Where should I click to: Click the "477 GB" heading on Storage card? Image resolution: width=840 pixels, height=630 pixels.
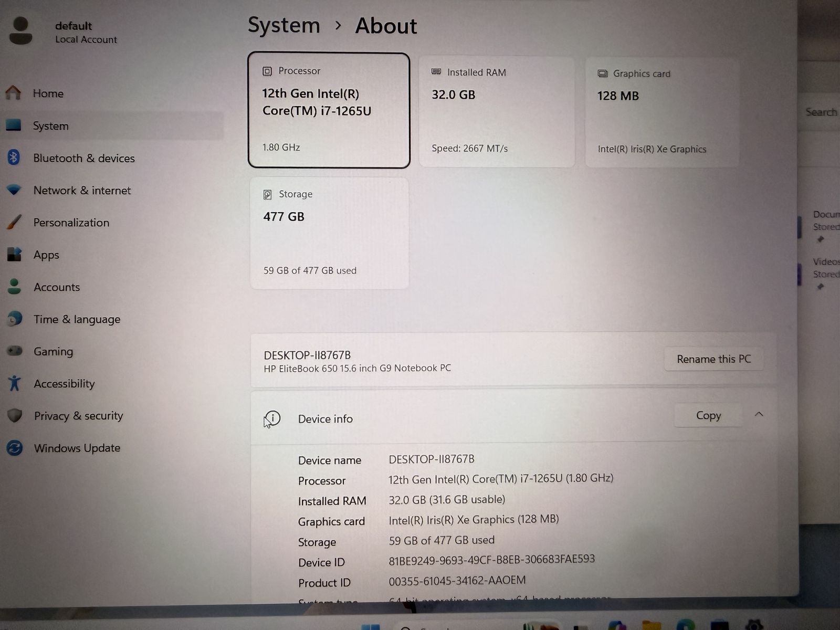[283, 217]
